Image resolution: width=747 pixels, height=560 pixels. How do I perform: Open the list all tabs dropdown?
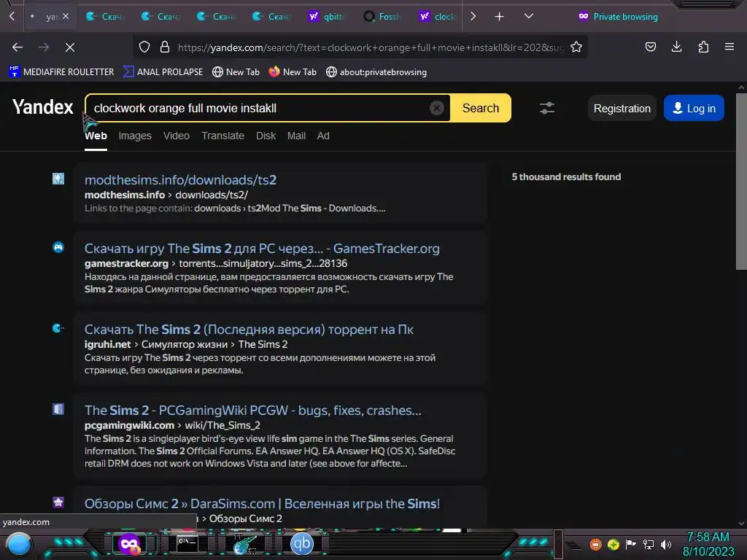(x=528, y=16)
